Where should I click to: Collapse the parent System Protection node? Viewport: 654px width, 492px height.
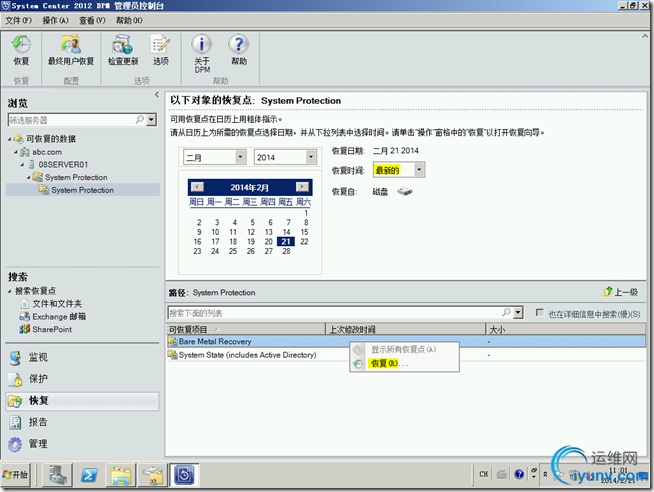click(x=28, y=178)
